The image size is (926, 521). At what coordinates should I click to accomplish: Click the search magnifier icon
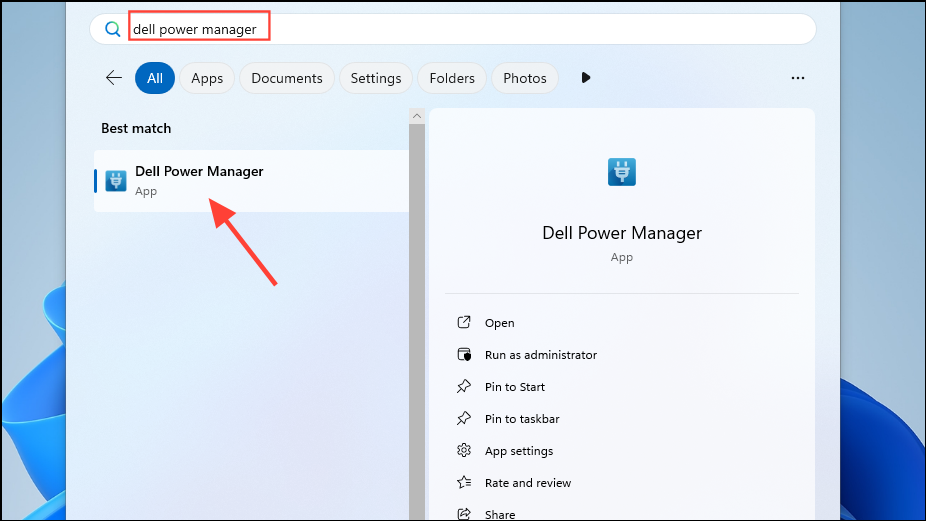pos(112,29)
